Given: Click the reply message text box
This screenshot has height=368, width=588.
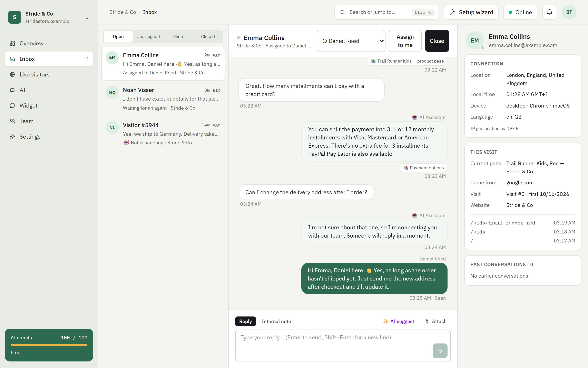Looking at the screenshot, I should [343, 345].
